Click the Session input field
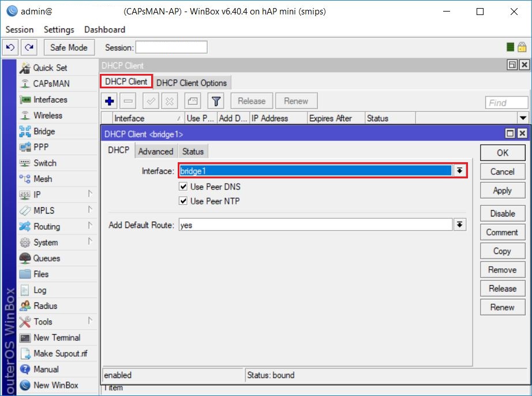The height and width of the screenshot is (396, 532). click(171, 47)
